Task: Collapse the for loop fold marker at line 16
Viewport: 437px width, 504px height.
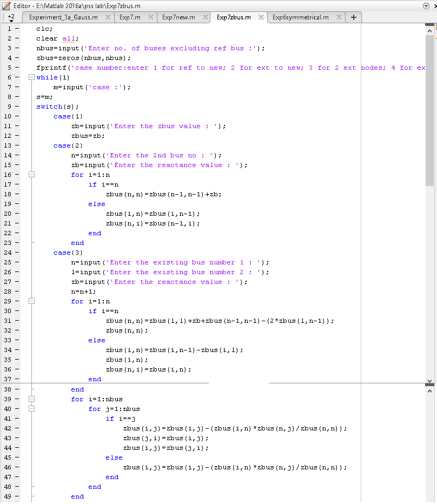Action: pos(31,175)
